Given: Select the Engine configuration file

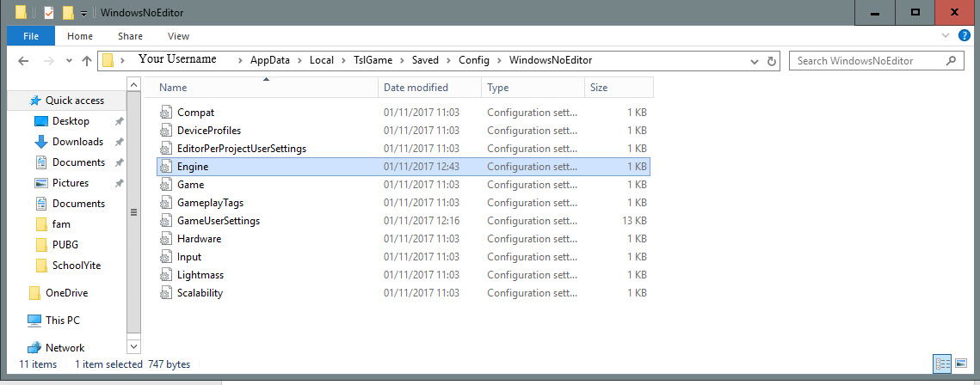Looking at the screenshot, I should pyautogui.click(x=404, y=167).
